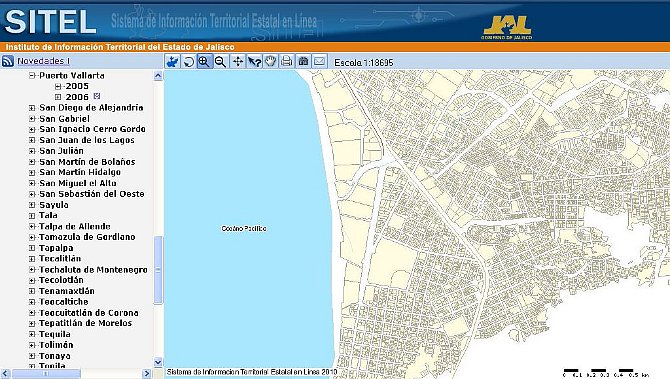Viewport: 670px width, 379px height.
Task: Expand the Tequila municipality node
Action: click(32, 334)
